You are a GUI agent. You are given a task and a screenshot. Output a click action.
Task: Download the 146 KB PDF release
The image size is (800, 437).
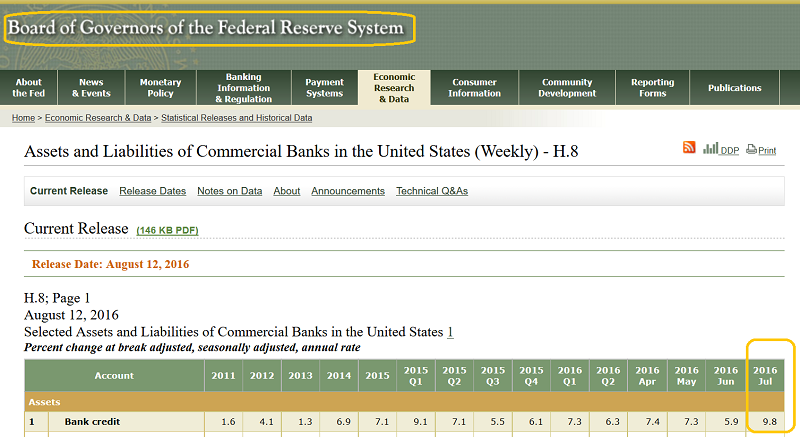pyautogui.click(x=167, y=231)
